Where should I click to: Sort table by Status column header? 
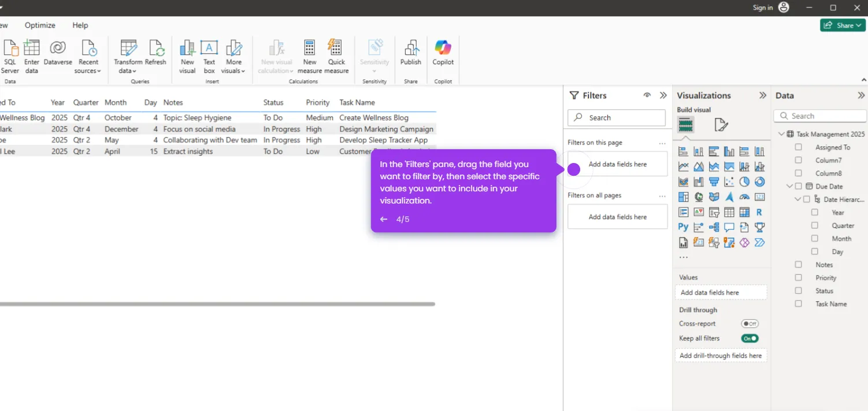(x=273, y=102)
